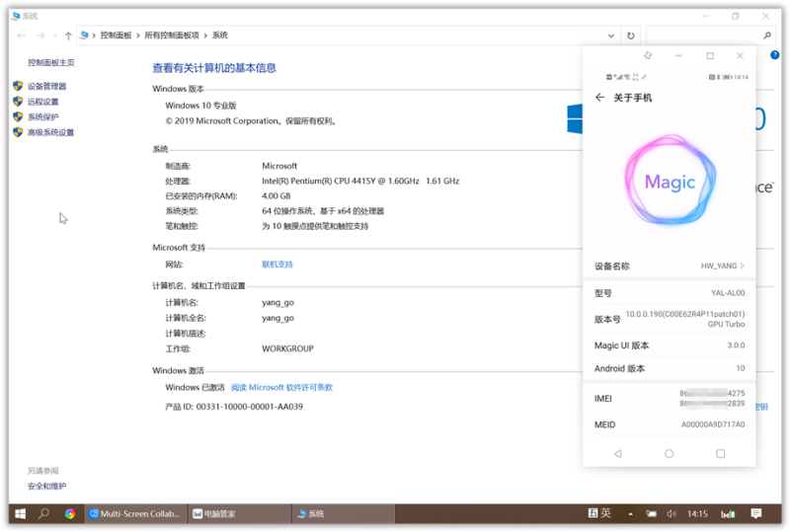790x532 pixels.
Task: Click the 联机支持 online support link
Action: pyautogui.click(x=277, y=264)
